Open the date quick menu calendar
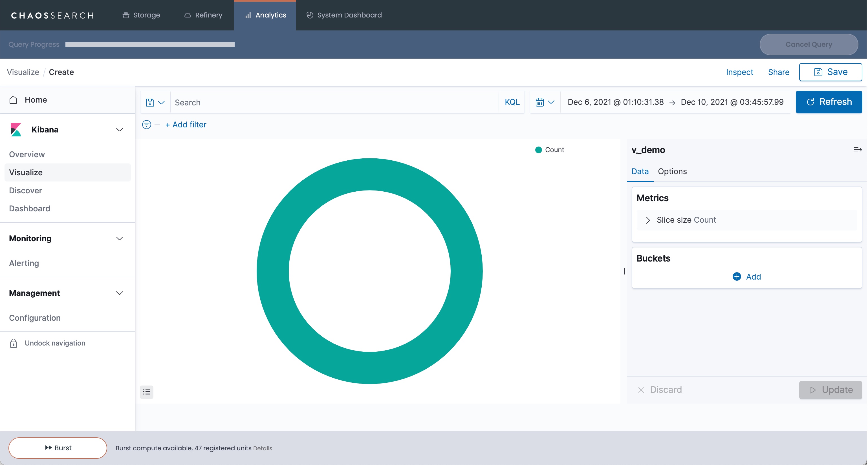This screenshot has height=465, width=868. pyautogui.click(x=545, y=102)
